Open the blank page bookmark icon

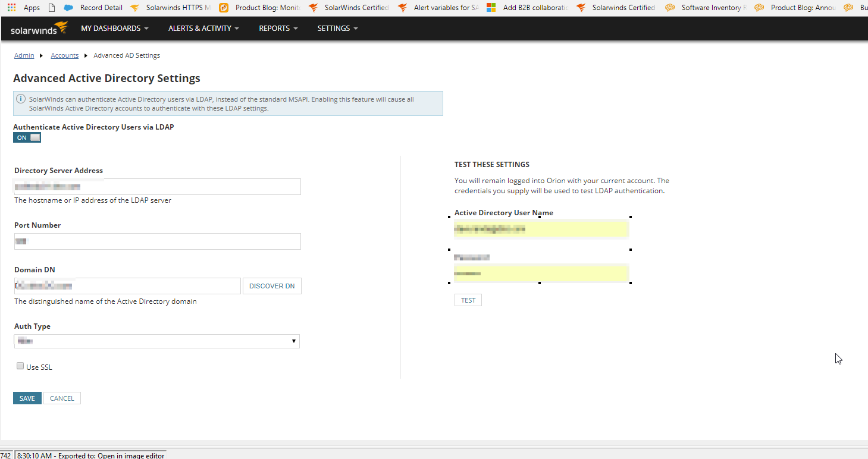coord(52,8)
